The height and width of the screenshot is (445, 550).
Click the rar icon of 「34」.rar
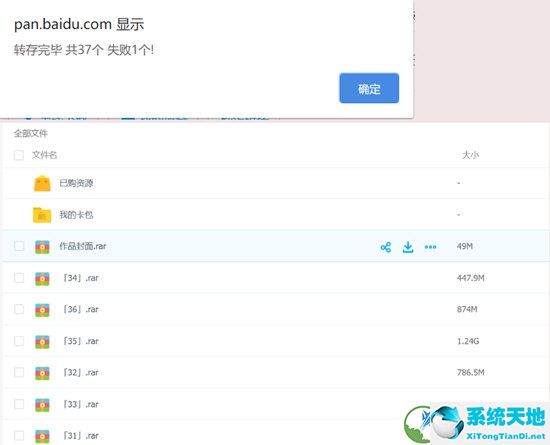pos(42,278)
